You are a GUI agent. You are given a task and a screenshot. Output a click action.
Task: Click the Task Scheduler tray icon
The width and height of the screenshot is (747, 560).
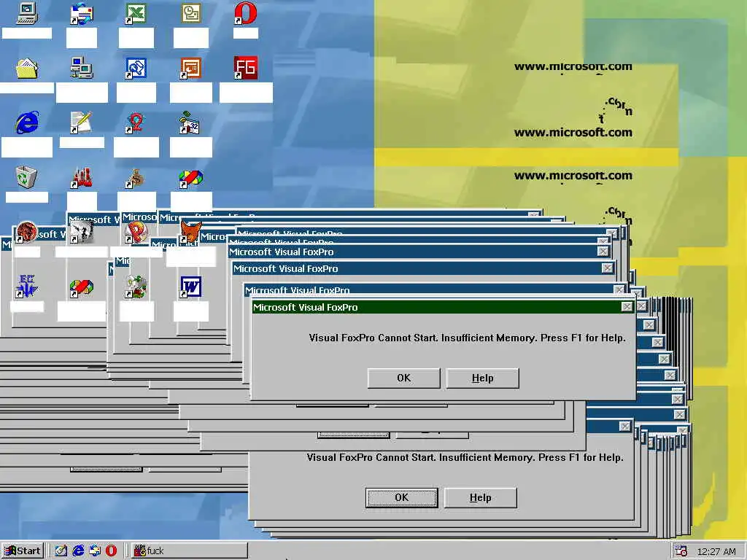(x=681, y=551)
